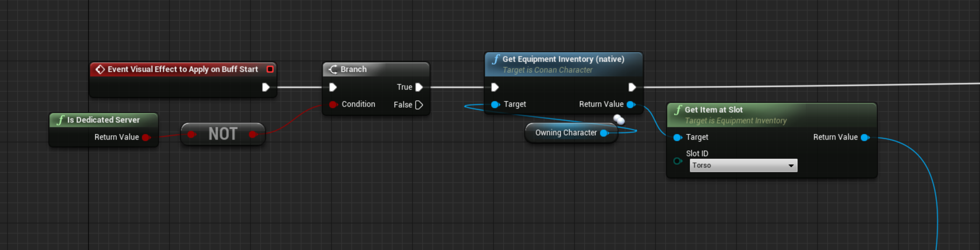Open the Slot ID Torso dropdown

pyautogui.click(x=743, y=166)
